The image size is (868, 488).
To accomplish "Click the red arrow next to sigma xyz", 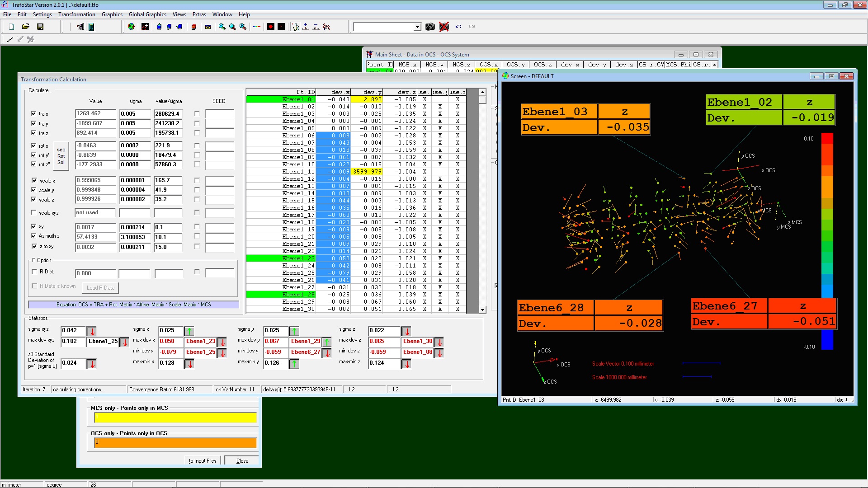I will [x=92, y=331].
